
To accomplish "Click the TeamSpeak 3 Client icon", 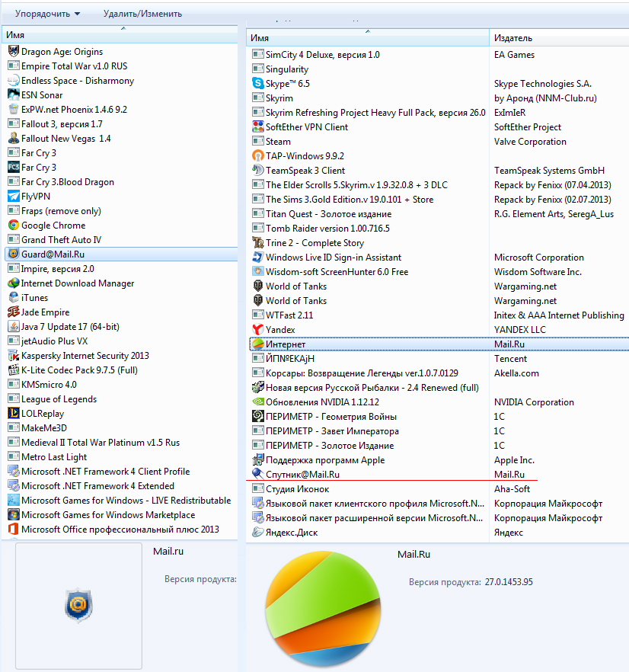I will 258,171.
